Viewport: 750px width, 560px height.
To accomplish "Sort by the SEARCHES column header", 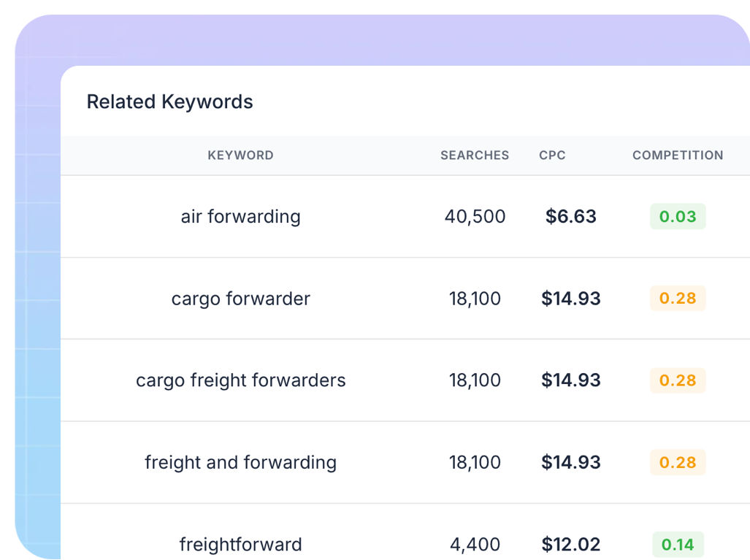I will coord(475,155).
